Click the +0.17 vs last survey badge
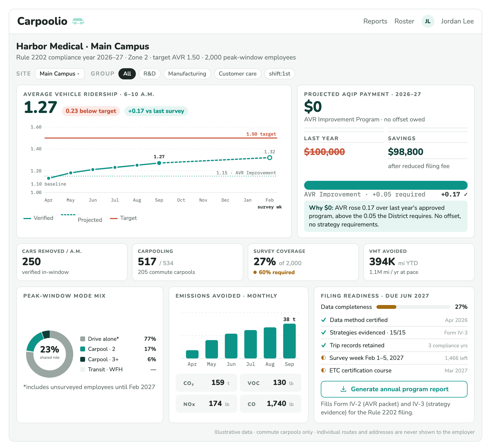This screenshot has height=448, width=491. (156, 111)
